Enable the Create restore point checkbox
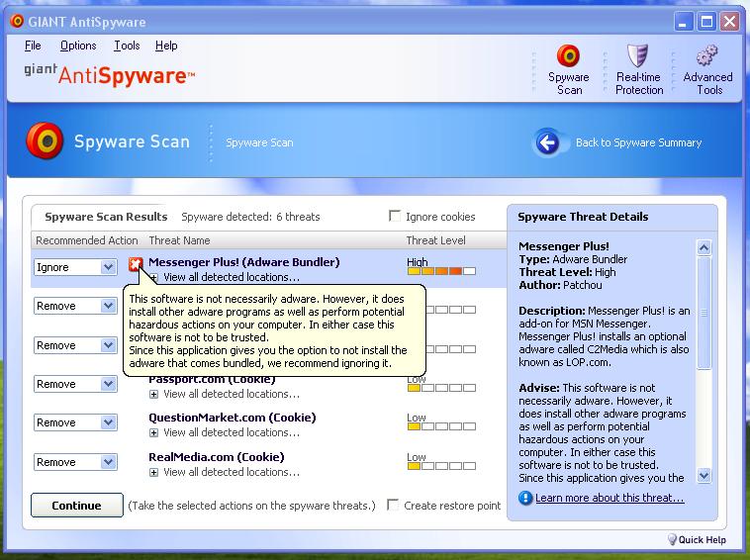Image resolution: width=750 pixels, height=560 pixels. click(x=393, y=505)
